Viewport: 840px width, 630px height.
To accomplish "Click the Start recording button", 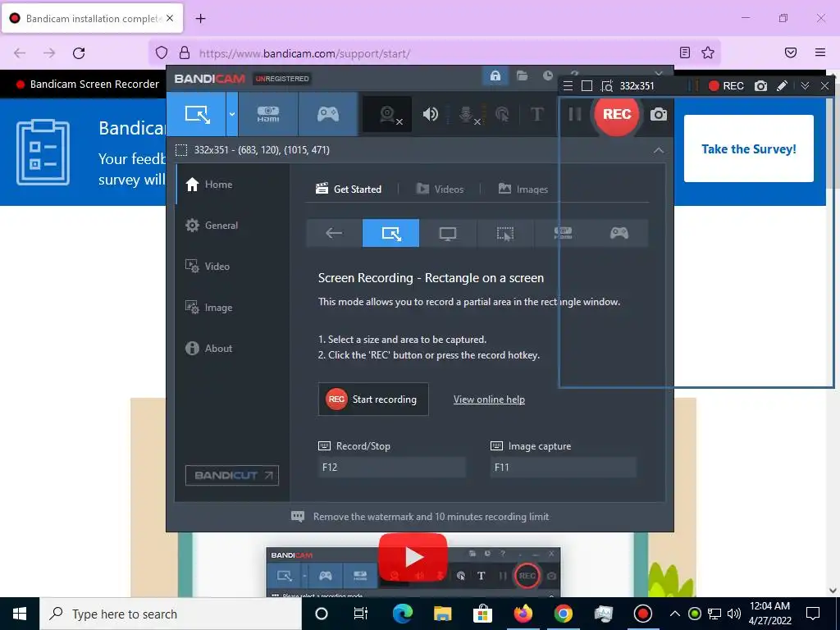I will 373,399.
